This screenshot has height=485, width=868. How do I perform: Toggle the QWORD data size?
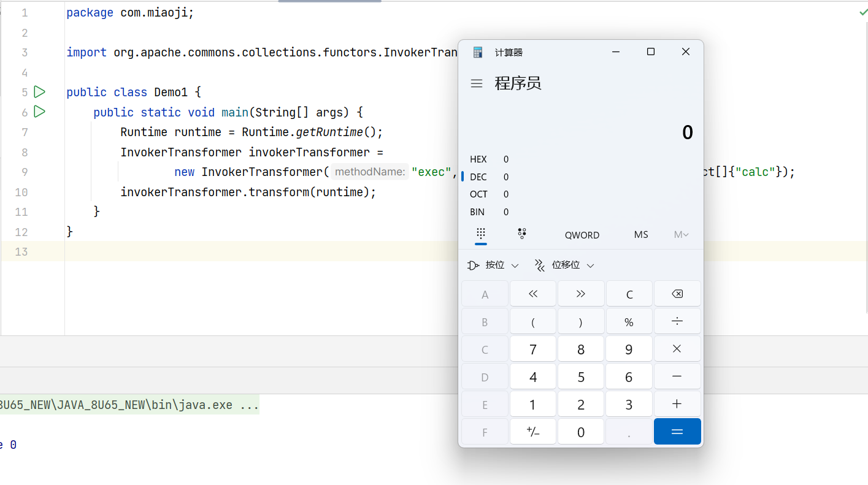point(582,235)
